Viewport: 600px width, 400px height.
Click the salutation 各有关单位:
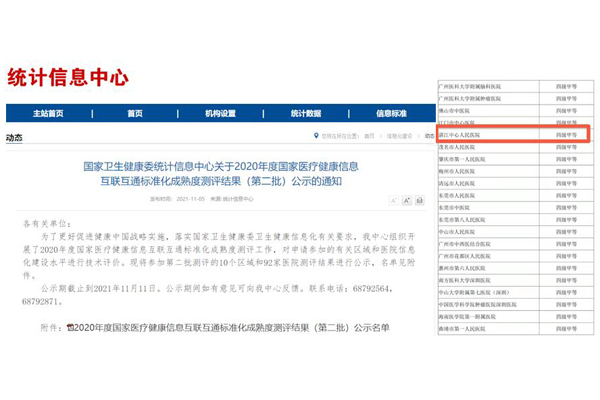click(47, 224)
